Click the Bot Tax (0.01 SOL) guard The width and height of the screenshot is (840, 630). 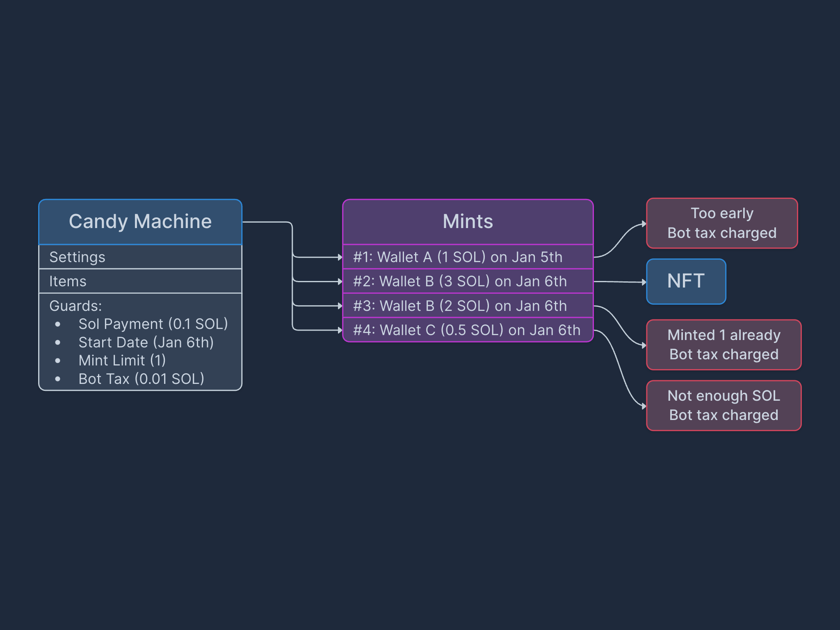[141, 379]
